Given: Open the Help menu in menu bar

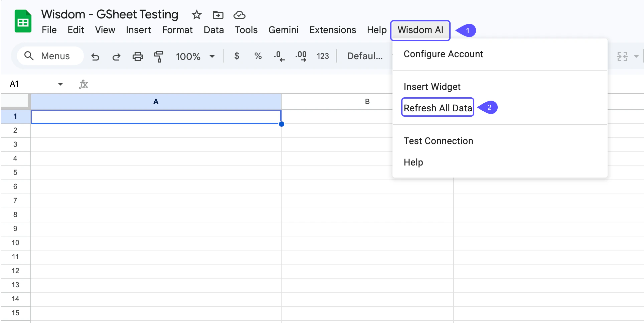Looking at the screenshot, I should (x=377, y=30).
